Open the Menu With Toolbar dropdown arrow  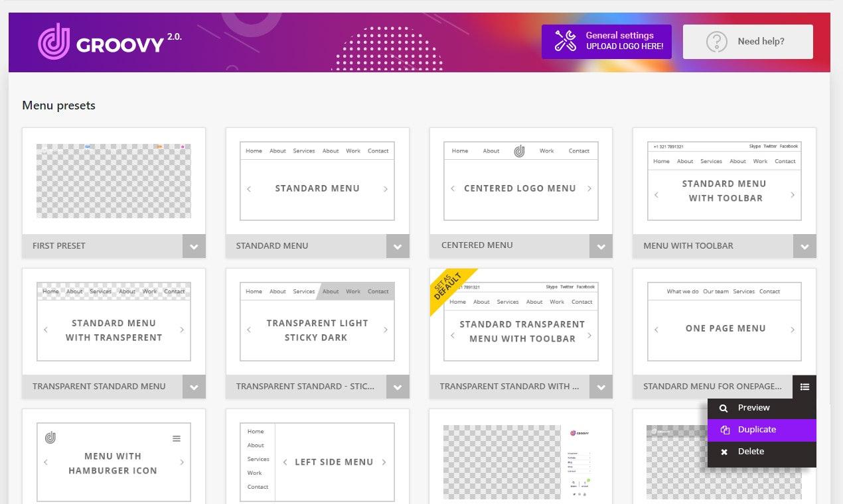tap(805, 247)
